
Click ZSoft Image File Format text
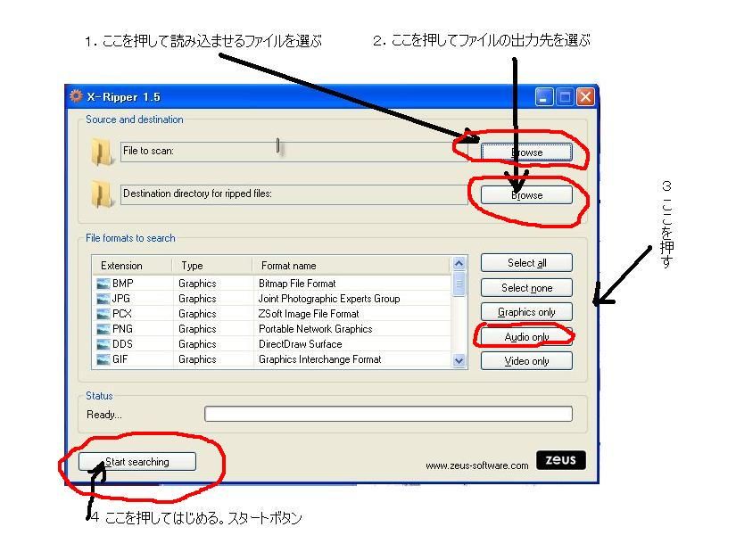(x=309, y=314)
